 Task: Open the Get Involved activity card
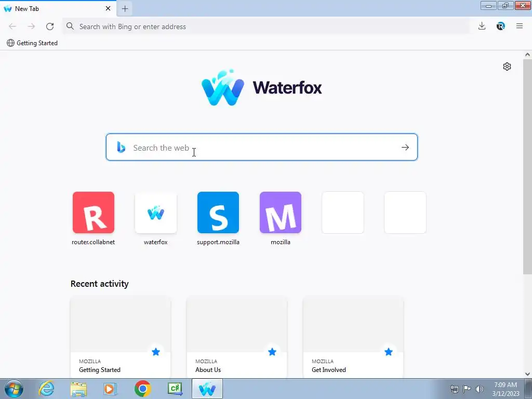point(353,338)
